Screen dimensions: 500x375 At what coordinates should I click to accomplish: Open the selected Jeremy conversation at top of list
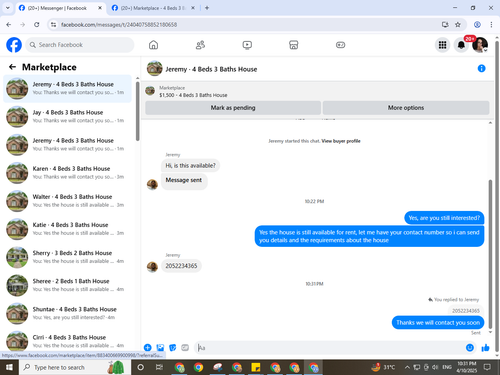click(x=67, y=88)
